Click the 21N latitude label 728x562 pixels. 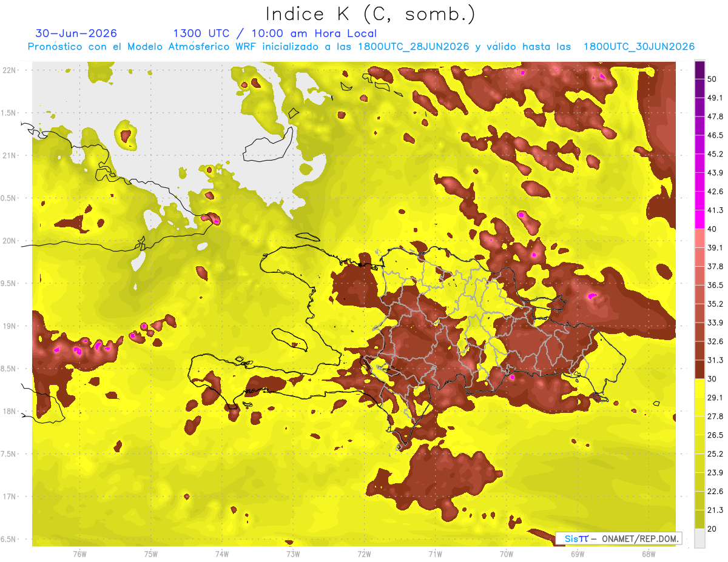(10, 155)
